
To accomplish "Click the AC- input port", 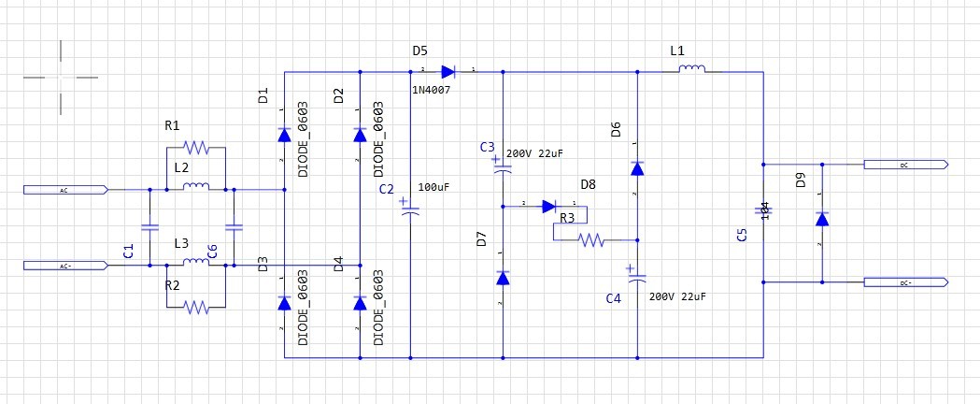I will point(65,266).
